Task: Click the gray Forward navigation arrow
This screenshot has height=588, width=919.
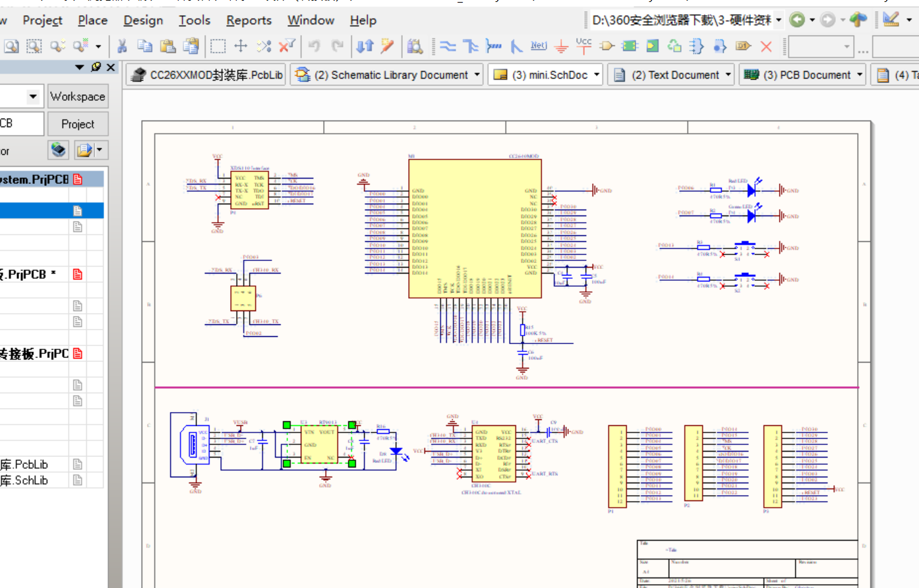Action: coord(828,20)
